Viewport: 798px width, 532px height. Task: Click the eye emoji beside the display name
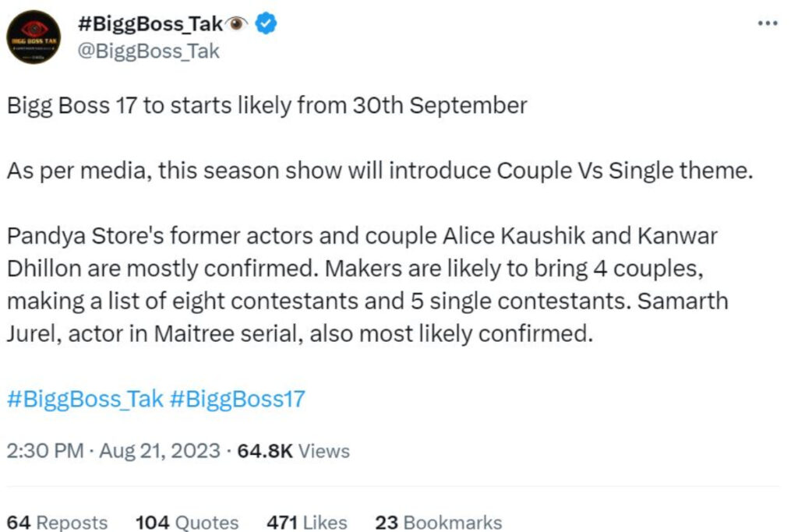tap(236, 23)
